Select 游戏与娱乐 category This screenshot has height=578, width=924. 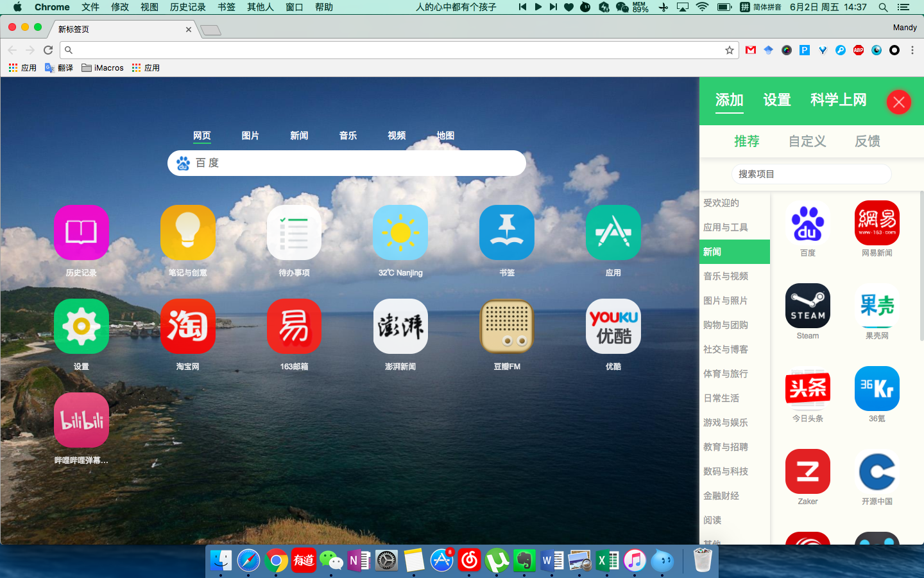735,423
